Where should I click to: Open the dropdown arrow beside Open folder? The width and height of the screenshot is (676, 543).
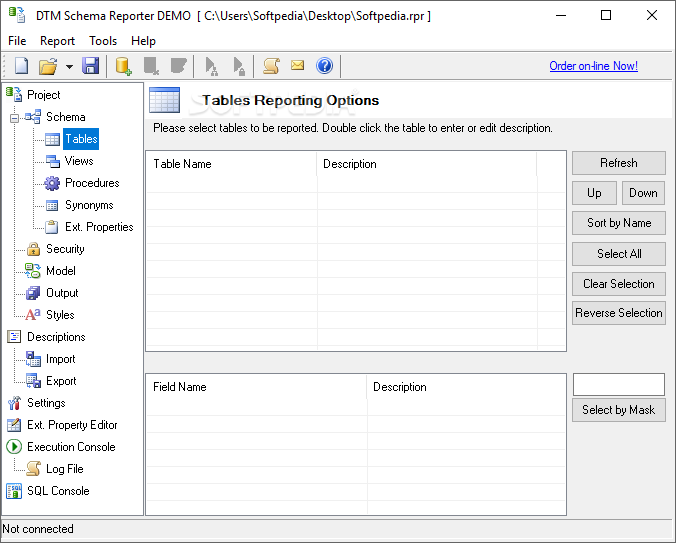click(69, 67)
